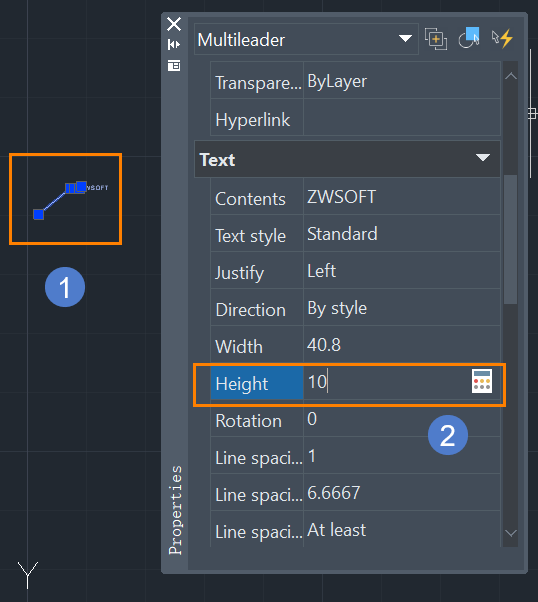Click the Rotation value field
This screenshot has width=538, height=602.
402,419
